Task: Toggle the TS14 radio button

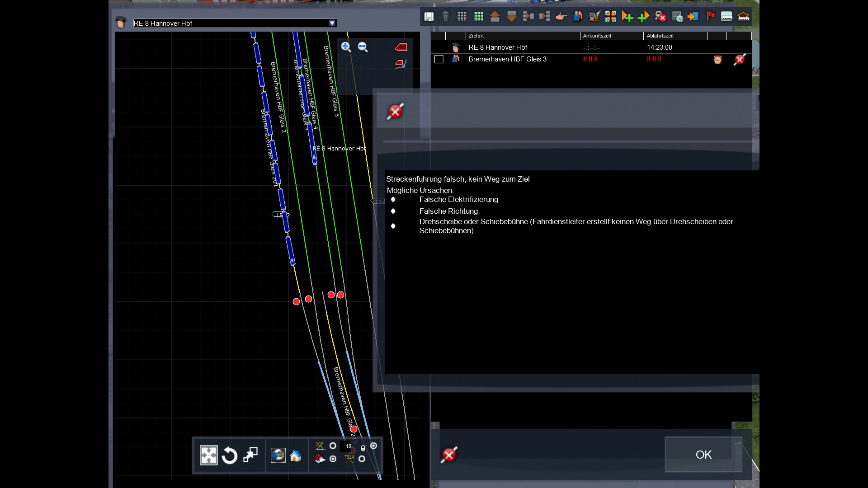Action: point(362,459)
